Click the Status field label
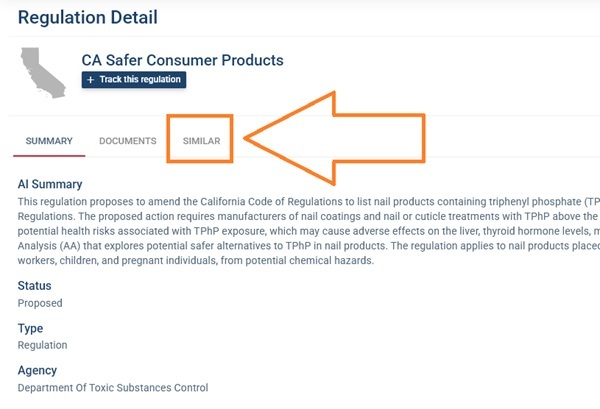This screenshot has width=600, height=409. pos(35,287)
